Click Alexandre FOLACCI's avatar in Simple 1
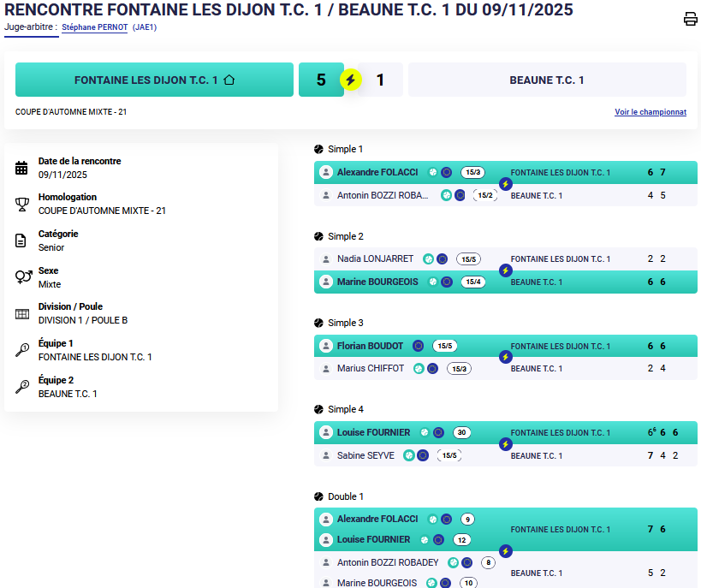 tap(325, 172)
